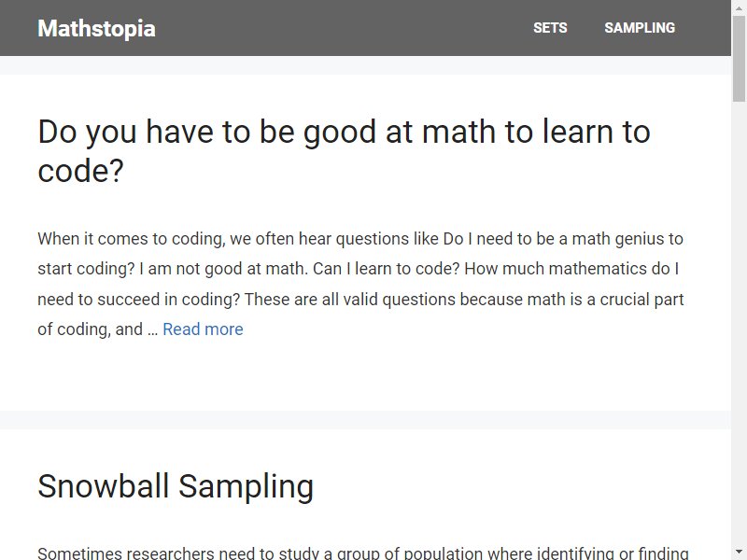Click the scrollbar down arrow
This screenshot has height=560, width=747.
pos(739,553)
